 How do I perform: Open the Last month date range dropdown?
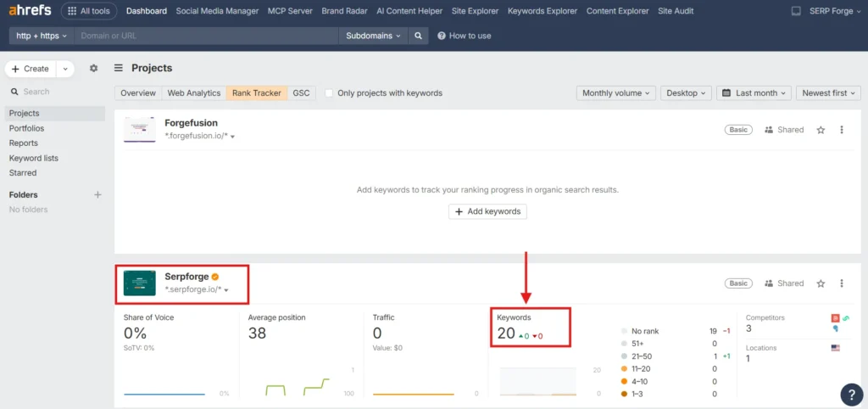pyautogui.click(x=754, y=93)
